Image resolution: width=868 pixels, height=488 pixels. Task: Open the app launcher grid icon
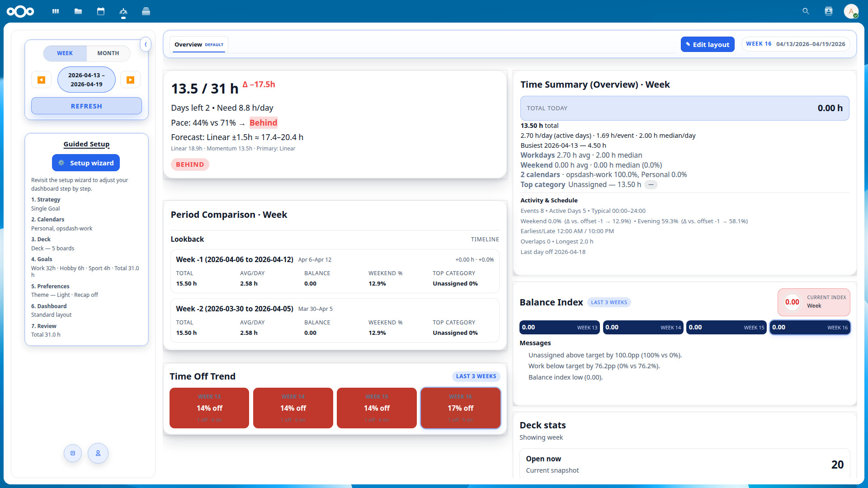55,11
